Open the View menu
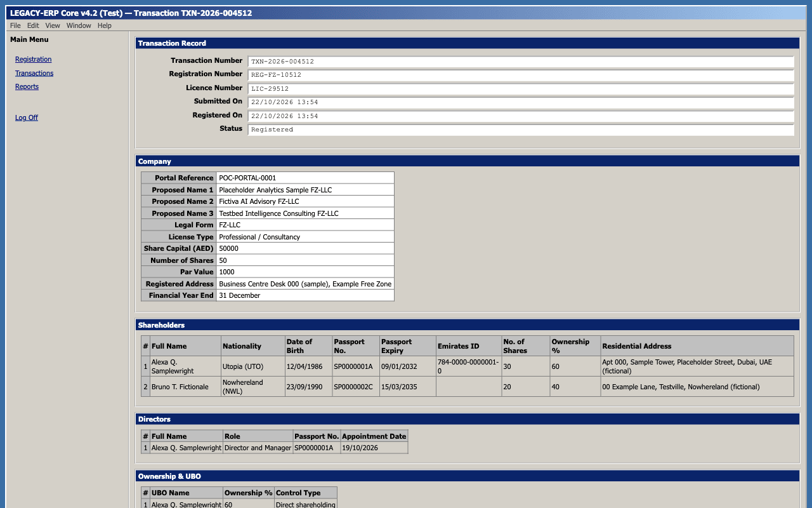Image resolution: width=812 pixels, height=508 pixels. coord(53,25)
